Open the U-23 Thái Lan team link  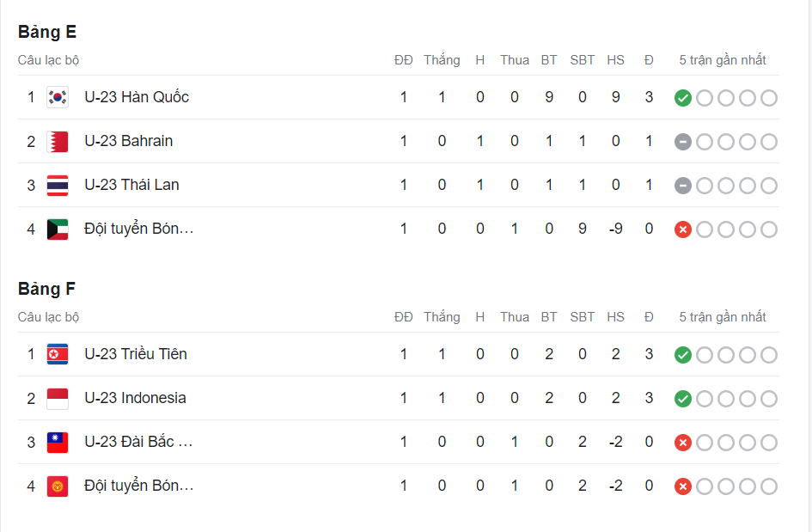tap(131, 185)
